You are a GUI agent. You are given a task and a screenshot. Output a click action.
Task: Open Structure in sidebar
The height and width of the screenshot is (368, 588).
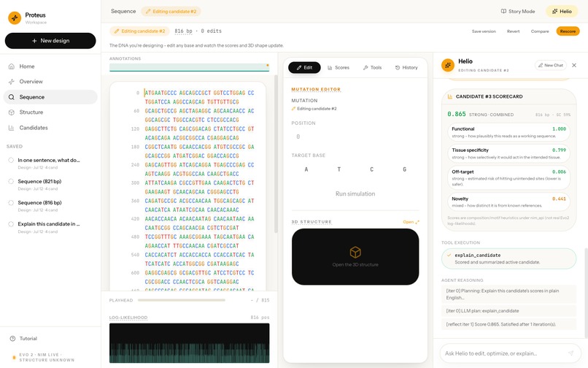[50, 112]
